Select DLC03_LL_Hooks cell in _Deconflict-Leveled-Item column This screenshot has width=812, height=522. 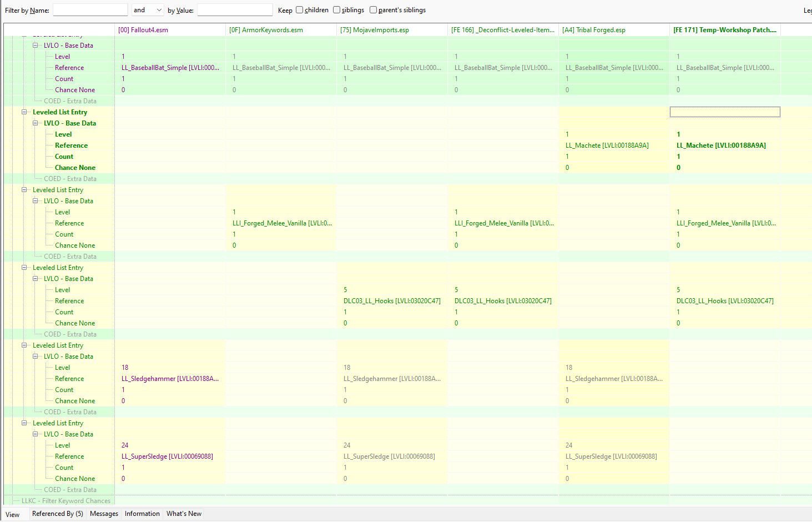pos(503,301)
